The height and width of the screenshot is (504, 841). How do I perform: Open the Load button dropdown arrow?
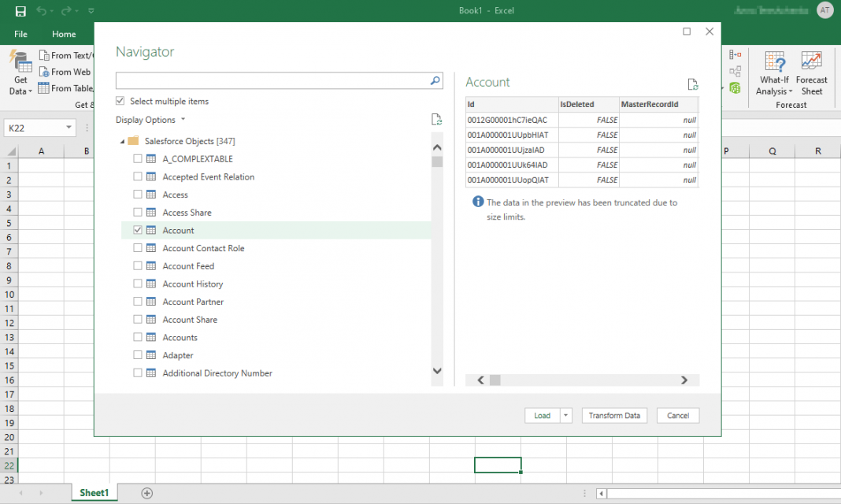565,415
